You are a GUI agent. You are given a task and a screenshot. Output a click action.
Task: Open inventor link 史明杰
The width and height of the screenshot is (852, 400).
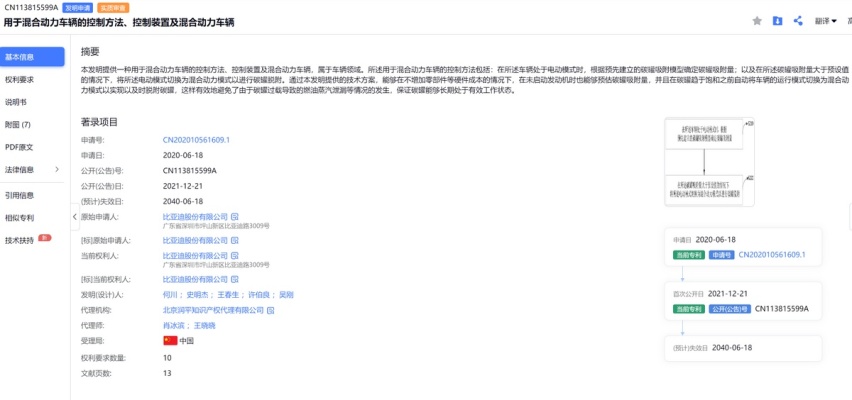196,295
